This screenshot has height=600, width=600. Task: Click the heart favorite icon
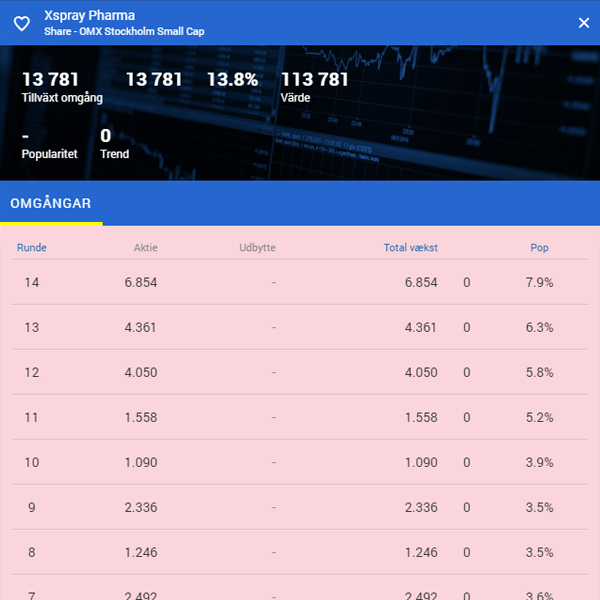[21, 23]
